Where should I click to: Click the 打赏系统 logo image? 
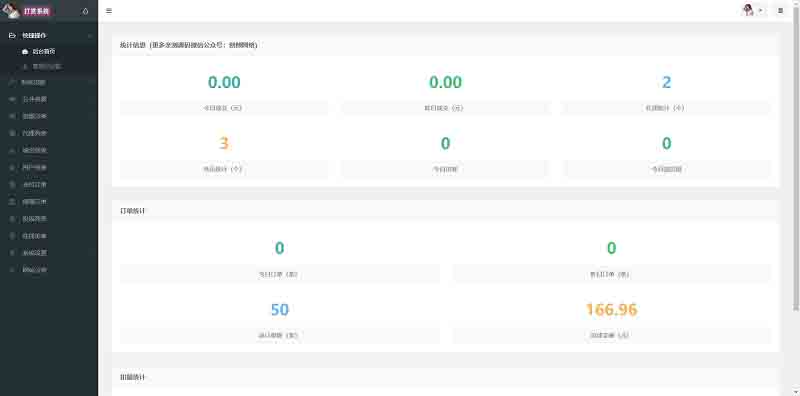tap(10, 10)
